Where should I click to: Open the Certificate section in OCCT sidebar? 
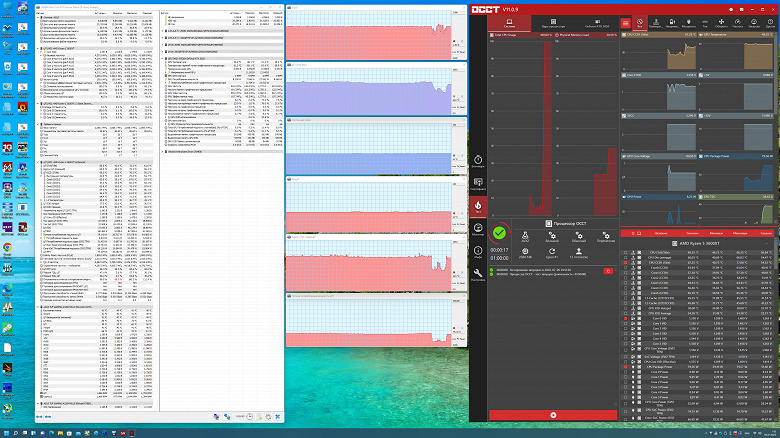478,184
